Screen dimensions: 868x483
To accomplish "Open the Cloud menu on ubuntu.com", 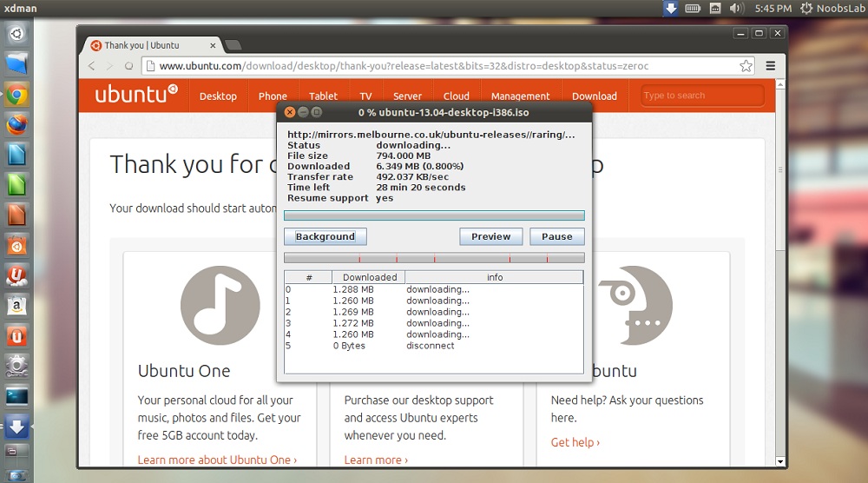I will 457,96.
